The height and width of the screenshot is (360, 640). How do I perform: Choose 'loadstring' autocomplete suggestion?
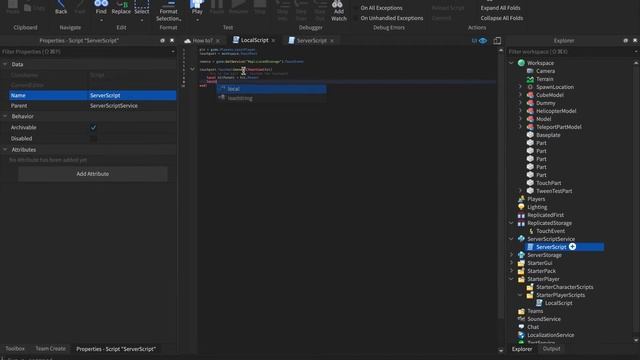(x=271, y=98)
